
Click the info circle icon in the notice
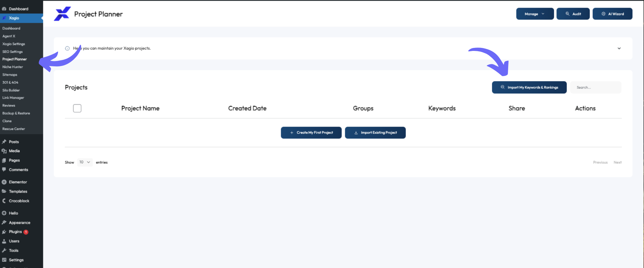coord(67,48)
